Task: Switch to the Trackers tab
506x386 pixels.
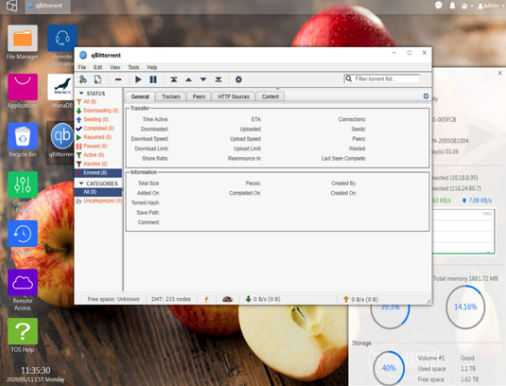Action: click(171, 97)
